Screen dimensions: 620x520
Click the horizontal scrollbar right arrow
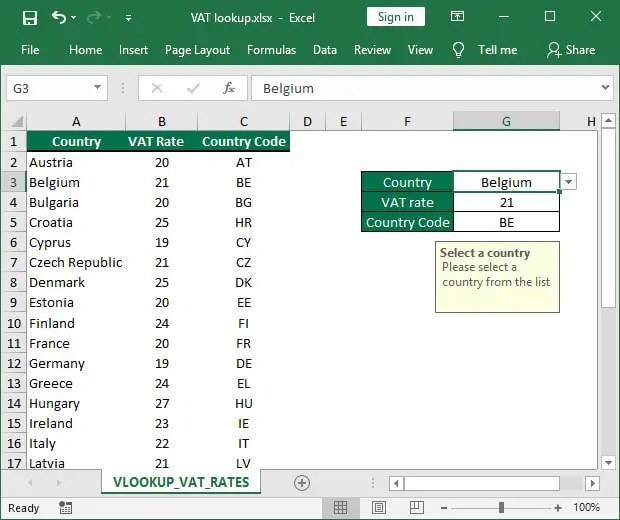coord(592,483)
